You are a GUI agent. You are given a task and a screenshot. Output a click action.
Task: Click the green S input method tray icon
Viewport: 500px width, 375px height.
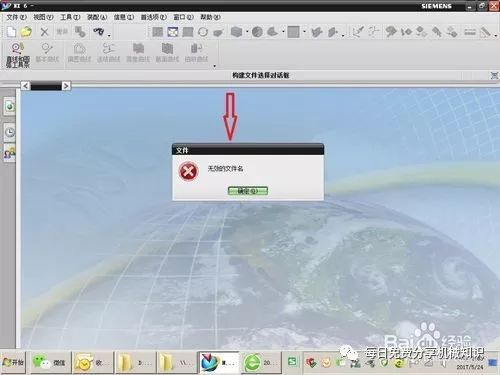(292, 361)
